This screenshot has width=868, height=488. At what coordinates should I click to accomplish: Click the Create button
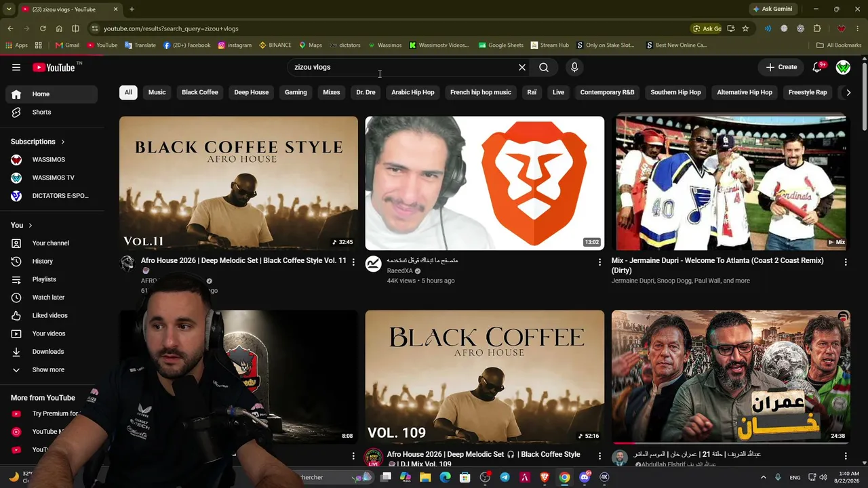(x=781, y=67)
